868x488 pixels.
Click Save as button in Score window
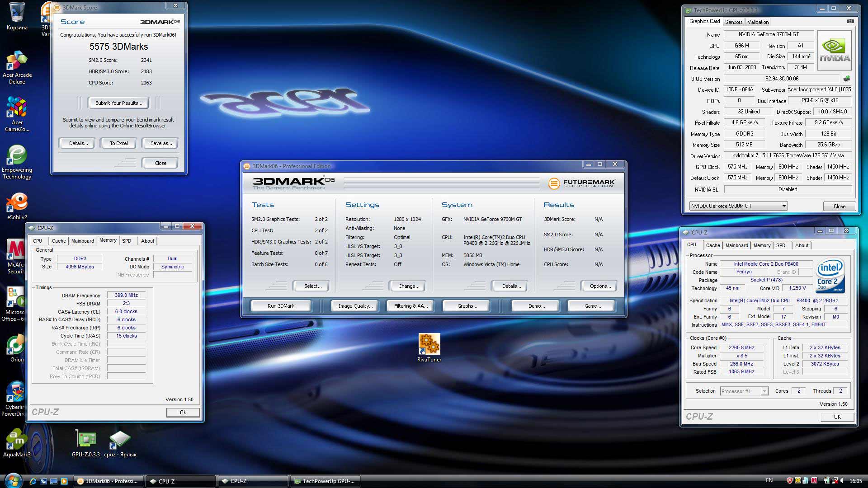point(161,143)
